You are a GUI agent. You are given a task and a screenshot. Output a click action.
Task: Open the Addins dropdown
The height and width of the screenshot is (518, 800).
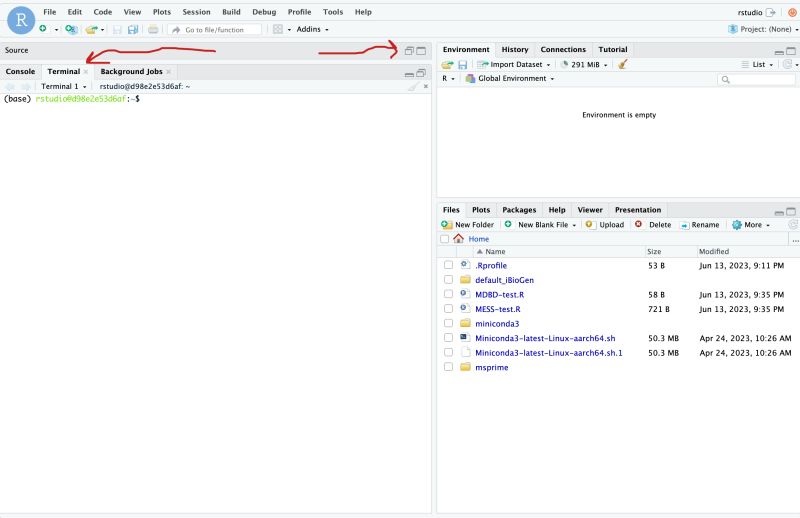pyautogui.click(x=312, y=29)
